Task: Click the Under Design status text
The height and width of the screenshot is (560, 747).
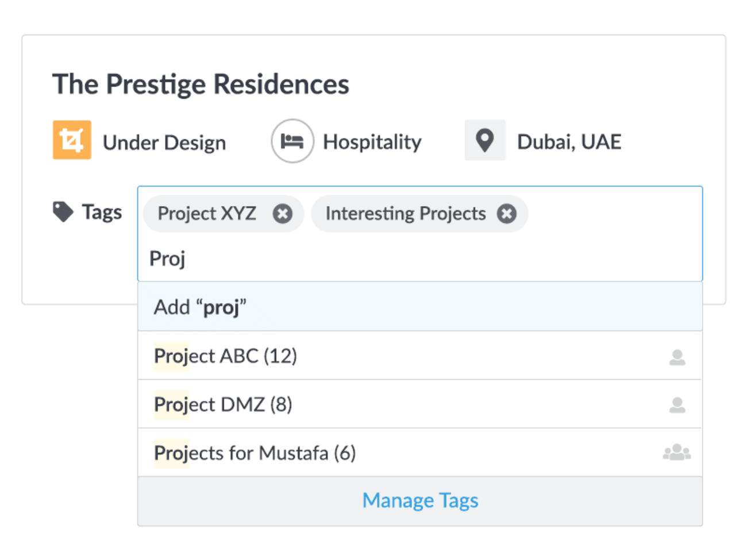Action: tap(164, 142)
